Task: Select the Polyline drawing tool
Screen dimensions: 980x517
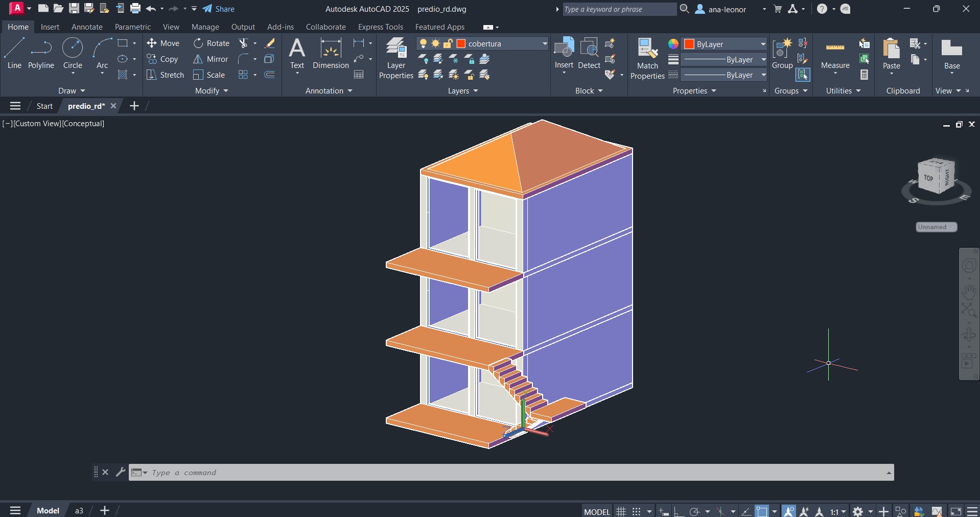Action: (41, 54)
